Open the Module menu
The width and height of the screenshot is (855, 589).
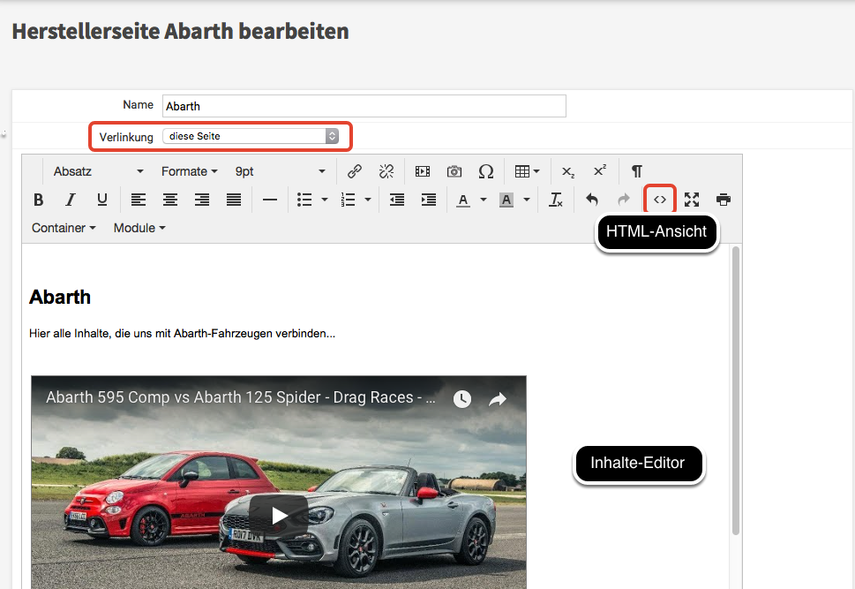click(138, 227)
